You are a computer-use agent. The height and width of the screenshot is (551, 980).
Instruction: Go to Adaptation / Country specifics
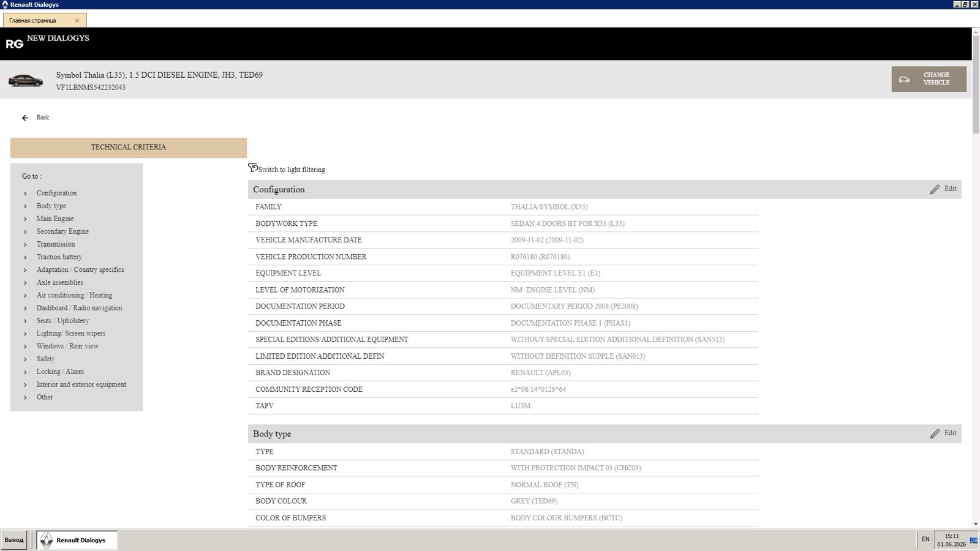point(80,269)
